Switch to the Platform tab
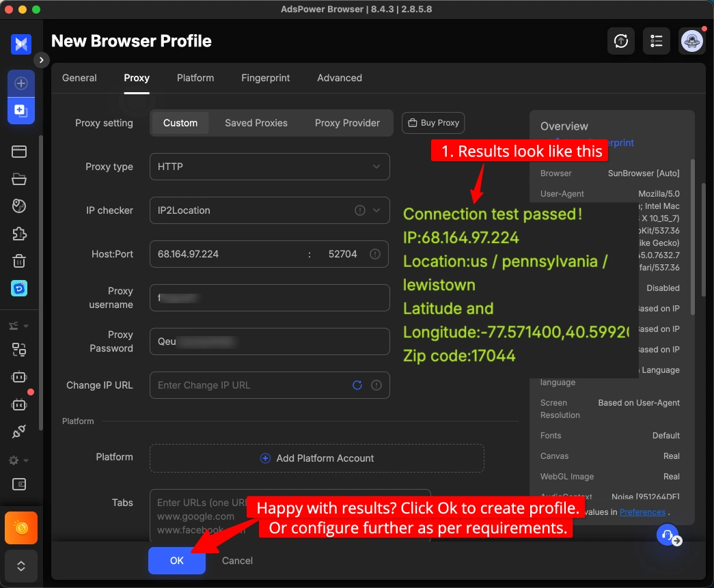714x588 pixels. pyautogui.click(x=195, y=78)
